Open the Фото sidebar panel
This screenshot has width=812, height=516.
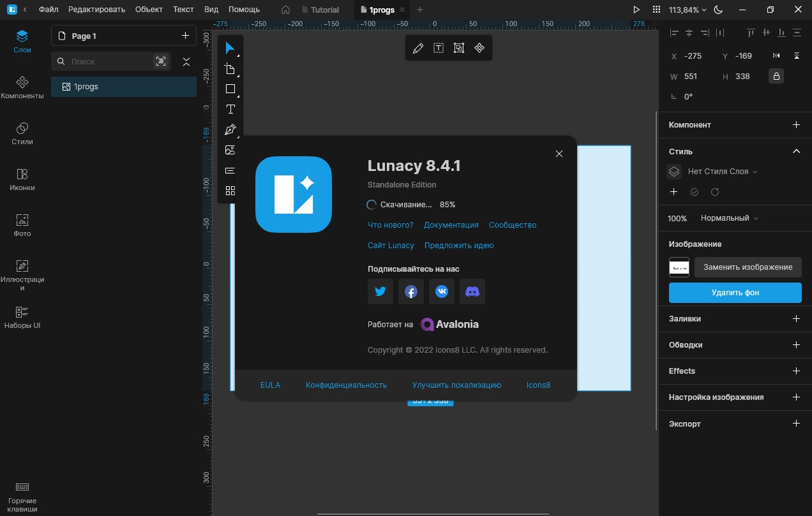tap(22, 225)
